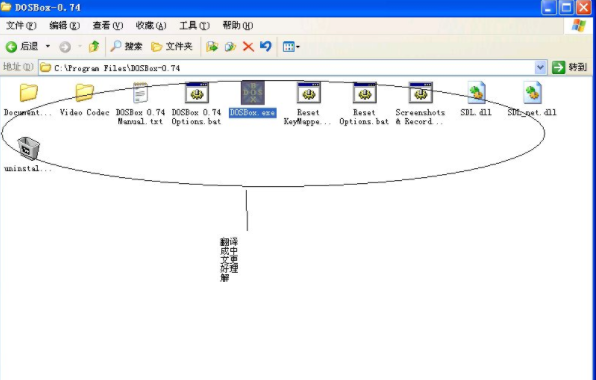Select the SDL_net.dll file icon
596x380 pixels.
(532, 93)
